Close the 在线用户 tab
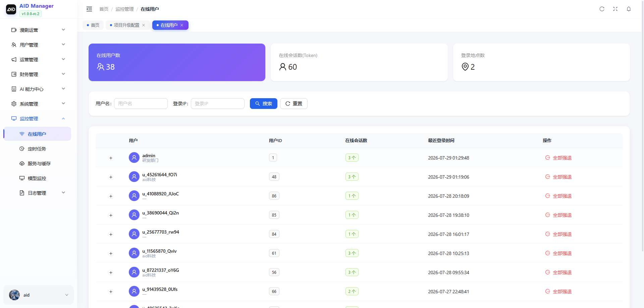Viewport: 644px width, 308px height. (182, 25)
